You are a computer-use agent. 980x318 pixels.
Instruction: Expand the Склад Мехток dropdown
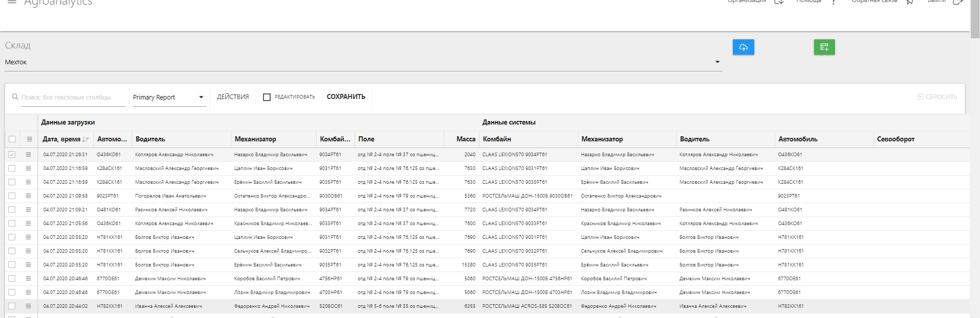point(717,62)
